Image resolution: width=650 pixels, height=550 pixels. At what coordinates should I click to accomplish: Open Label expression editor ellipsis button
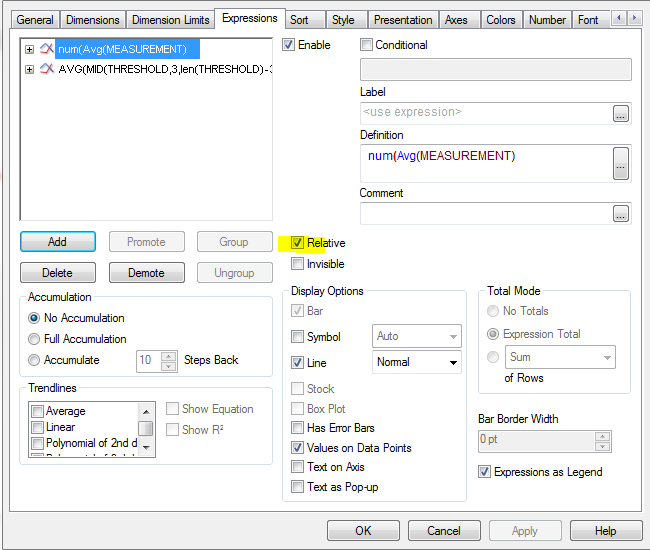click(x=621, y=113)
